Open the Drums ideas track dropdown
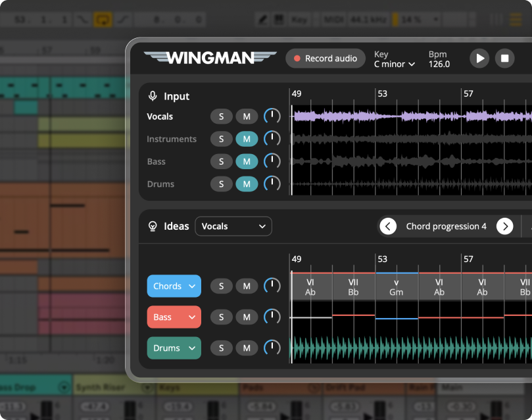 [174, 348]
